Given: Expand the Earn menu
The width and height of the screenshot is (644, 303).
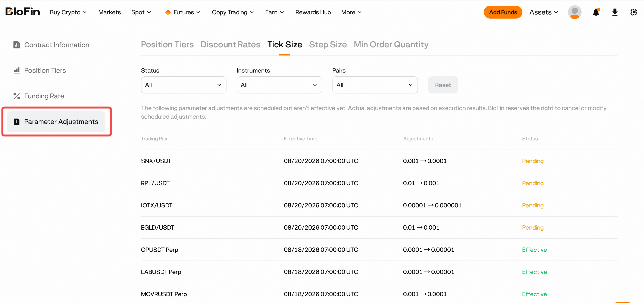Looking at the screenshot, I should (x=274, y=12).
